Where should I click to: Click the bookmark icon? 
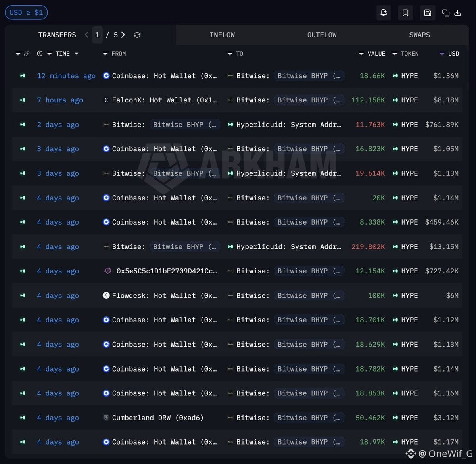[x=405, y=13]
